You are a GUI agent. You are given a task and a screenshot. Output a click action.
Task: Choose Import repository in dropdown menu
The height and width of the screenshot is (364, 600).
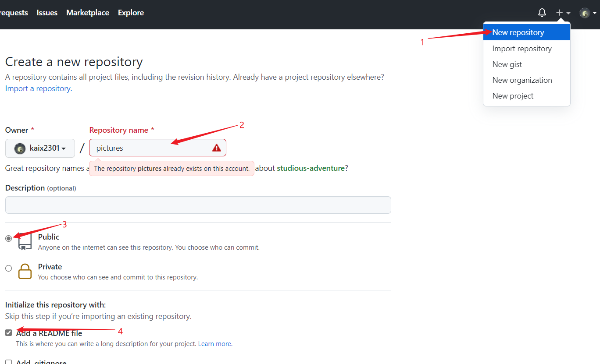click(x=526, y=49)
